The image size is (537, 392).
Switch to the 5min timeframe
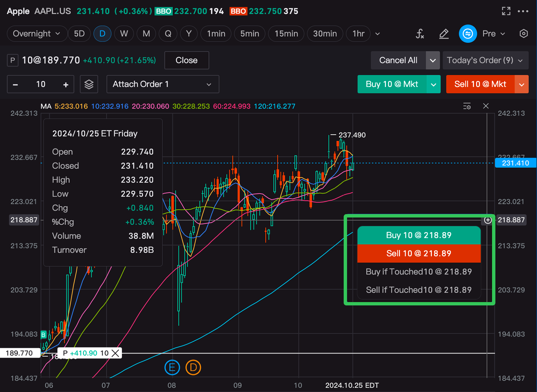point(249,34)
